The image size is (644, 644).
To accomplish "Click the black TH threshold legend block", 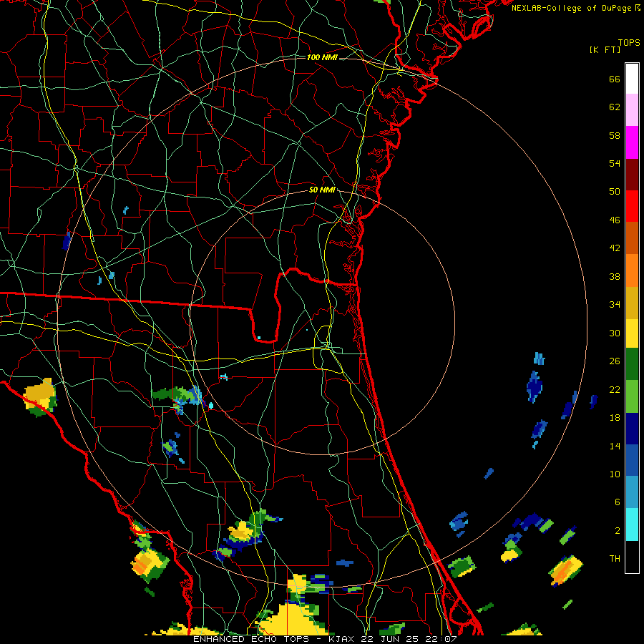I will (632, 557).
